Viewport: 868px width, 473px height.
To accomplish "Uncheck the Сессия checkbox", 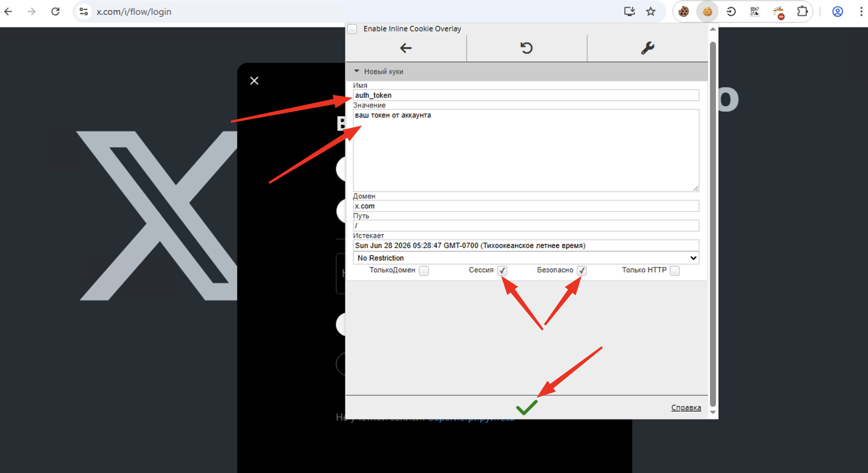I will point(502,270).
